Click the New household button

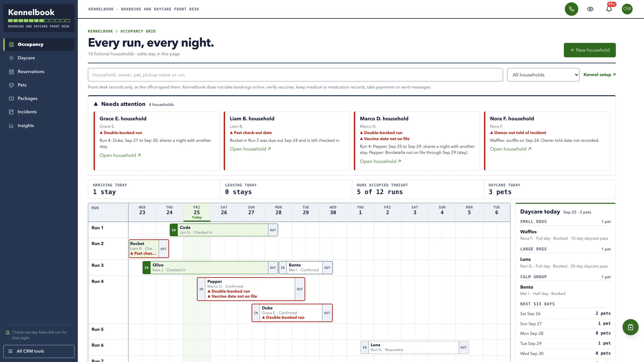tap(589, 50)
